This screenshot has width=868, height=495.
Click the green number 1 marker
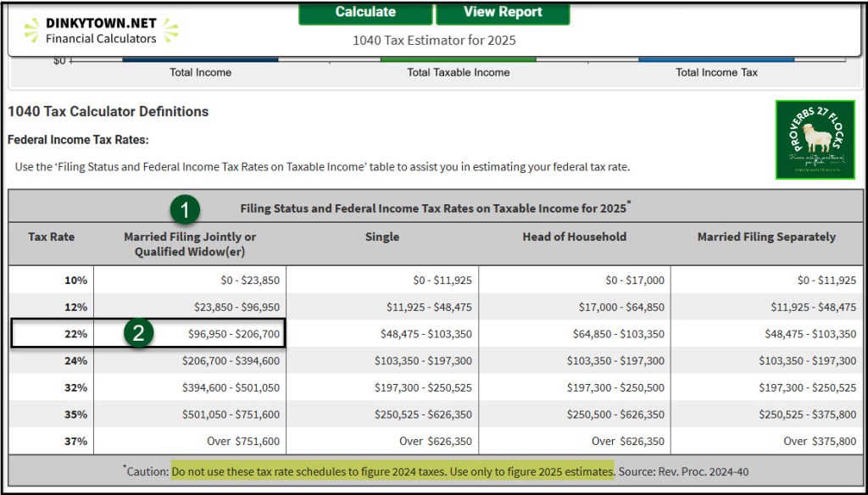click(x=185, y=209)
